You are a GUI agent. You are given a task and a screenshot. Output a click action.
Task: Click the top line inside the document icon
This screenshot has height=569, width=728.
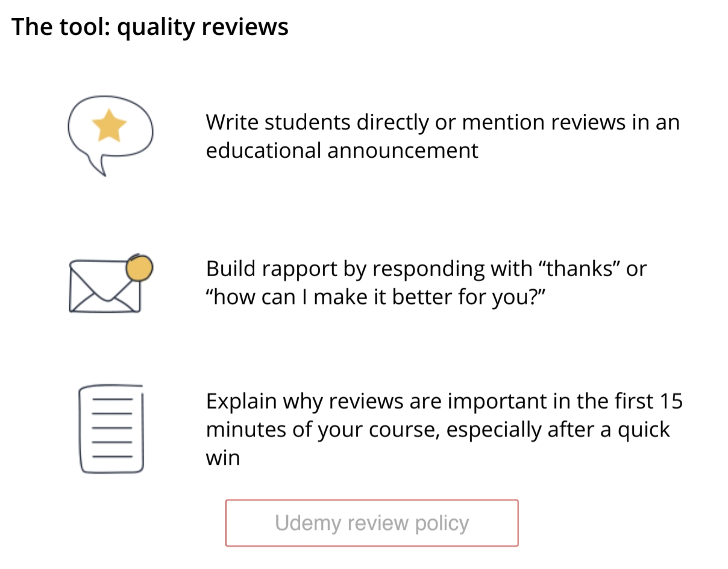[112, 400]
